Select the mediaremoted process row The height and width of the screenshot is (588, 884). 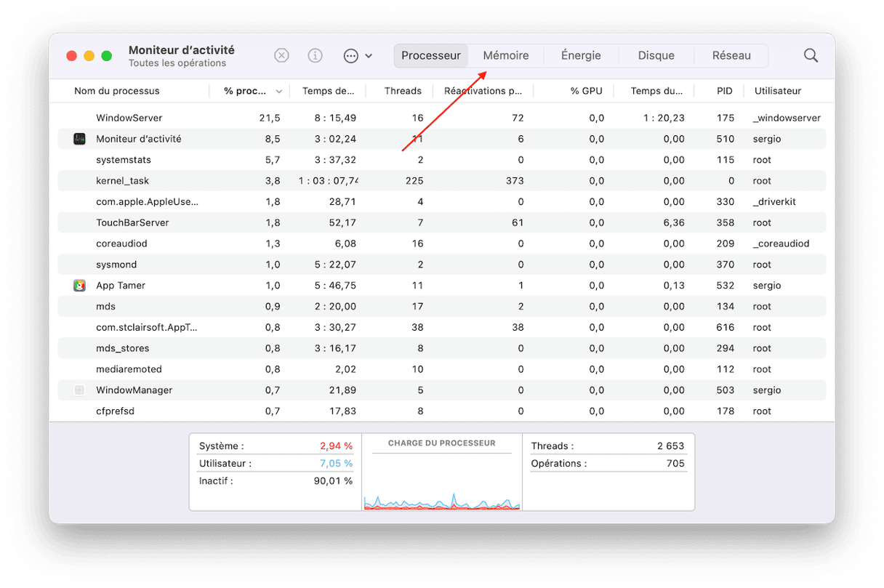(x=442, y=369)
